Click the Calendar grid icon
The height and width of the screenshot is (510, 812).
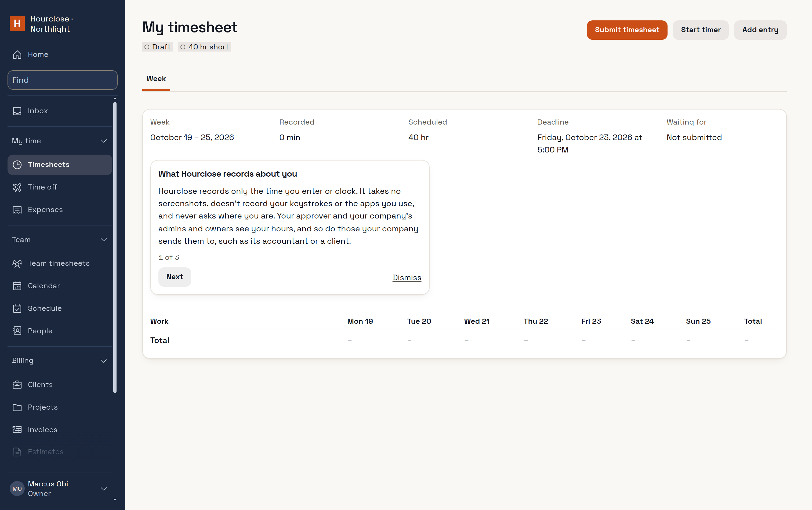point(17,286)
